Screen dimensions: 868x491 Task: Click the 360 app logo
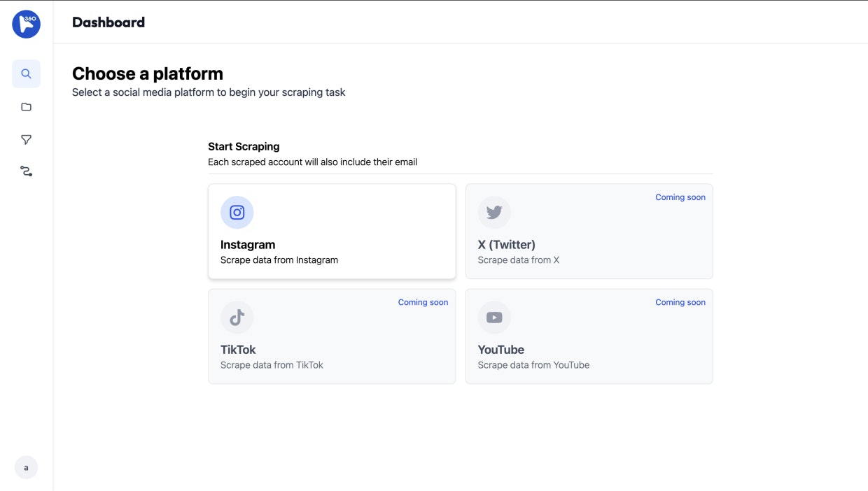pyautogui.click(x=27, y=24)
